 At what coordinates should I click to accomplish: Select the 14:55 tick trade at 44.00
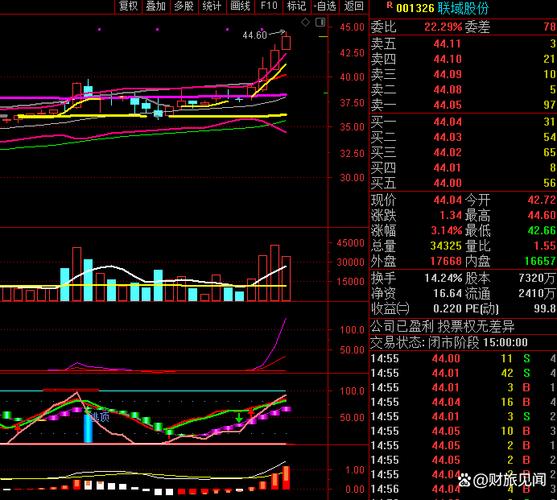point(463,359)
